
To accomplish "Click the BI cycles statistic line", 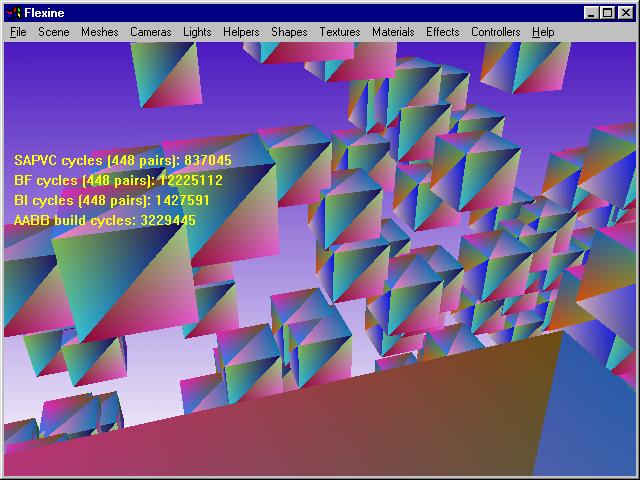I will [111, 200].
